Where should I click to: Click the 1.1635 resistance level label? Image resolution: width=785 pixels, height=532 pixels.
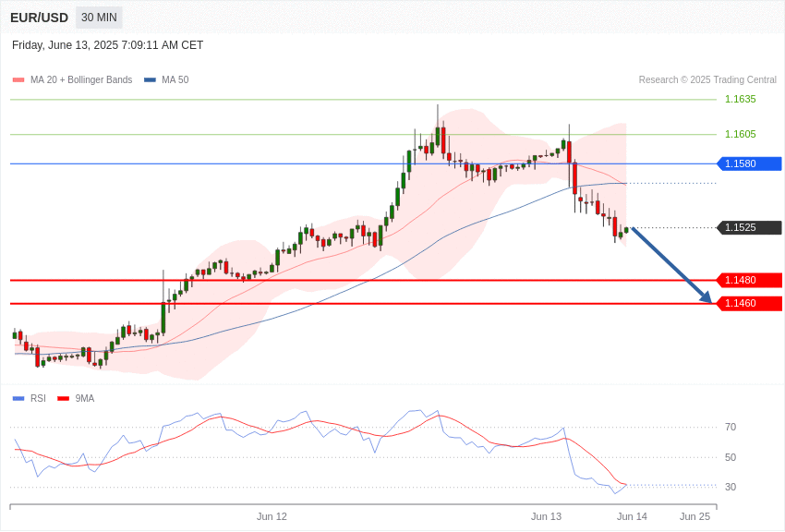coord(741,99)
